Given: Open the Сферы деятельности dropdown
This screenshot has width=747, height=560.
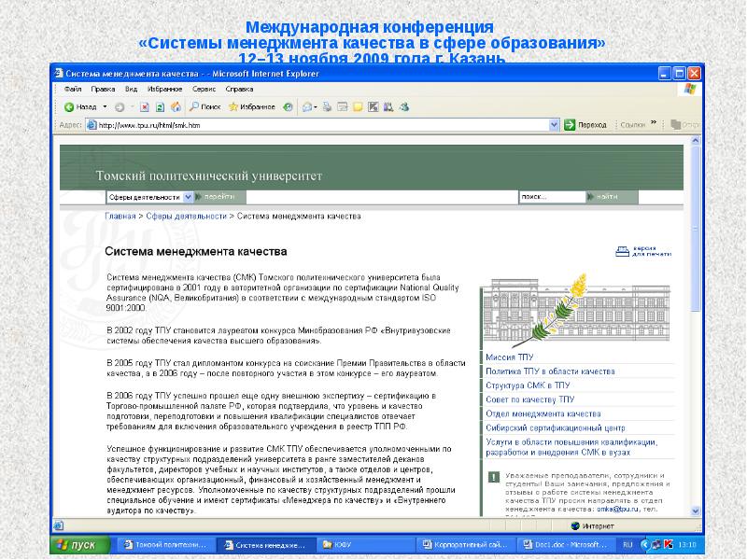Looking at the screenshot, I should pyautogui.click(x=188, y=197).
